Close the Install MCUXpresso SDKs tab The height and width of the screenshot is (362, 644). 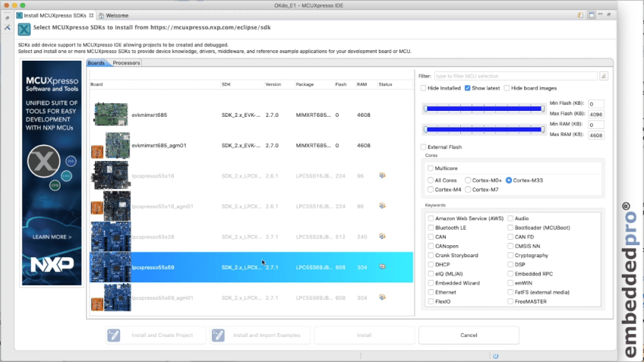pos(92,15)
